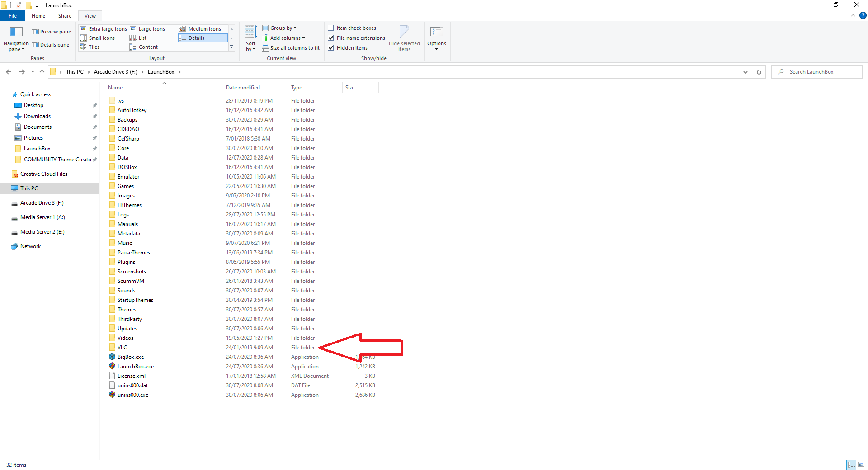
Task: Select the VLC folder
Action: [x=122, y=348]
